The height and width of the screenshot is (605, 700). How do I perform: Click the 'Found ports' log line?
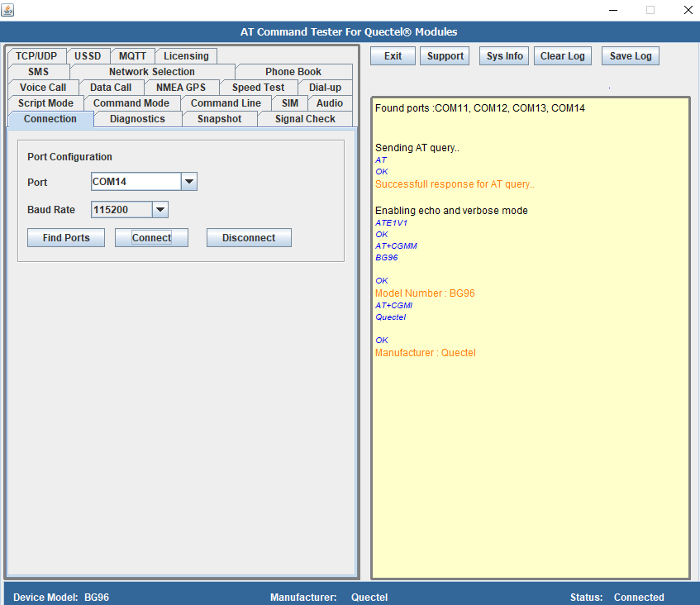point(480,108)
